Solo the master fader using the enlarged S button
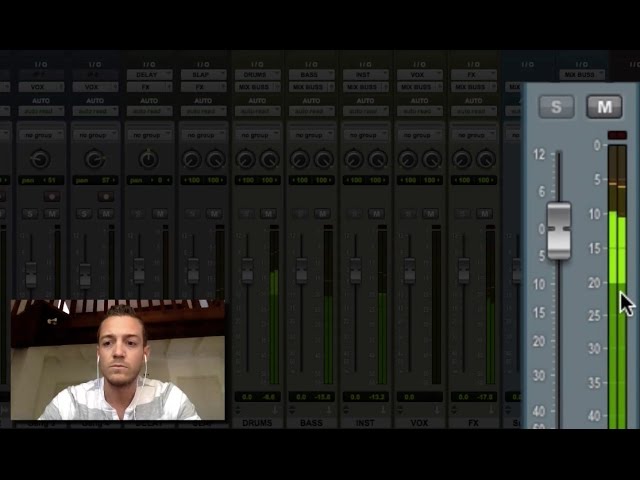This screenshot has width=640, height=480. (x=556, y=107)
